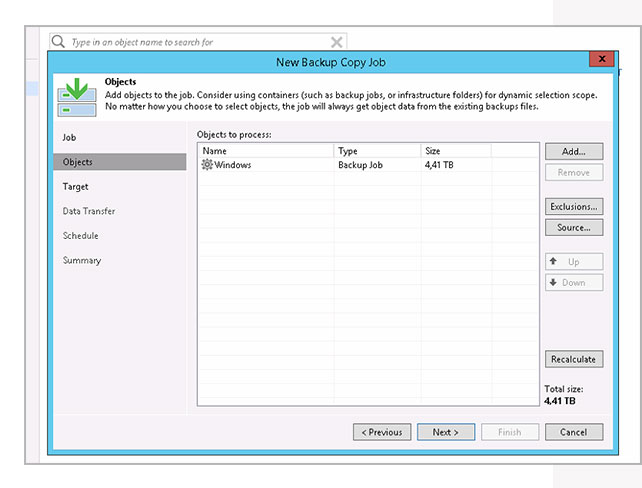Go to the Target wizard step
The image size is (642, 488).
coord(75,187)
